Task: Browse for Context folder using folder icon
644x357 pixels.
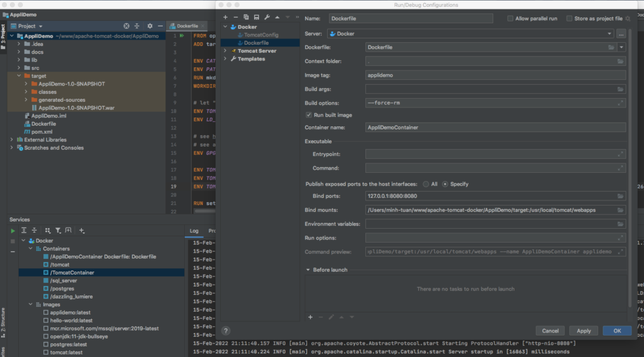Action: click(x=620, y=62)
